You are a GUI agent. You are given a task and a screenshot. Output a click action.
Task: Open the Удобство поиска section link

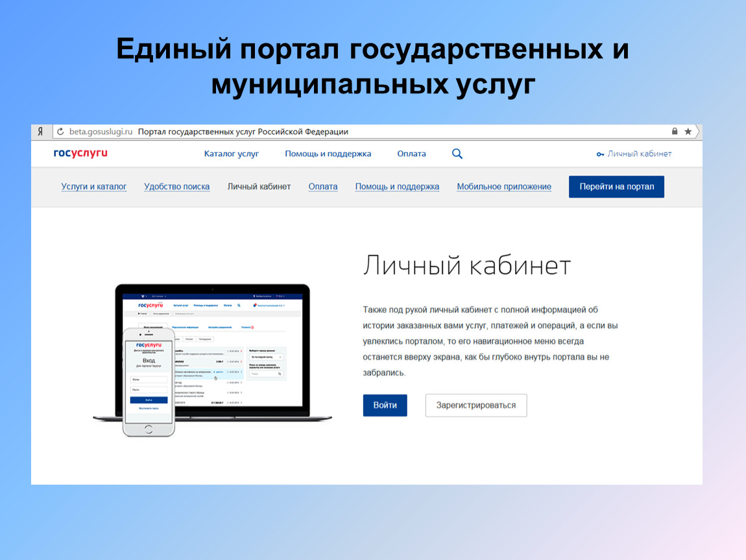pyautogui.click(x=176, y=187)
